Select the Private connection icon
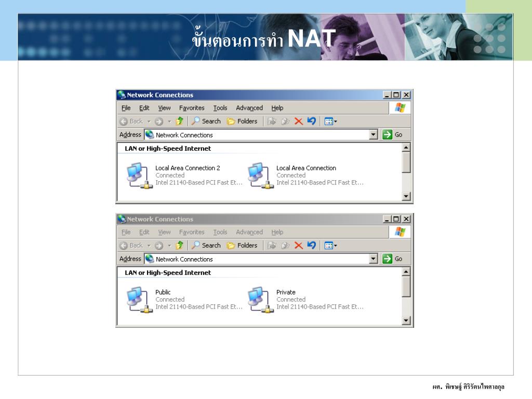The image size is (532, 399). pos(261,300)
